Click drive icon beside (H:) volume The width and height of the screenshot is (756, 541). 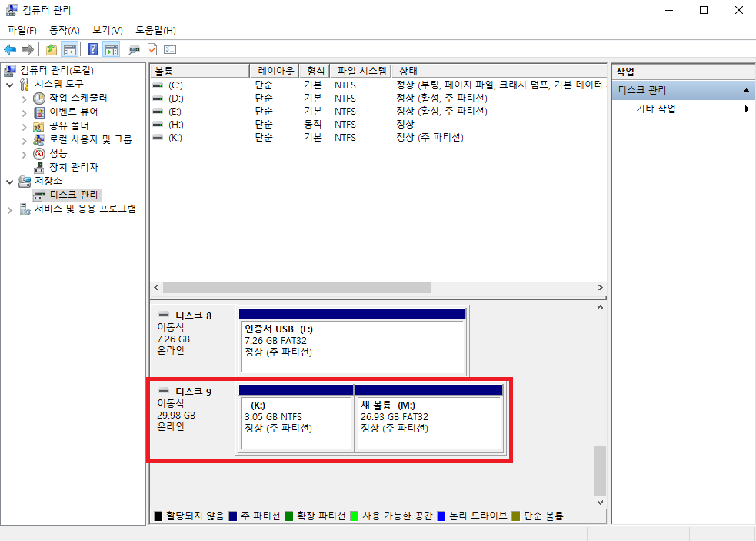[x=158, y=124]
